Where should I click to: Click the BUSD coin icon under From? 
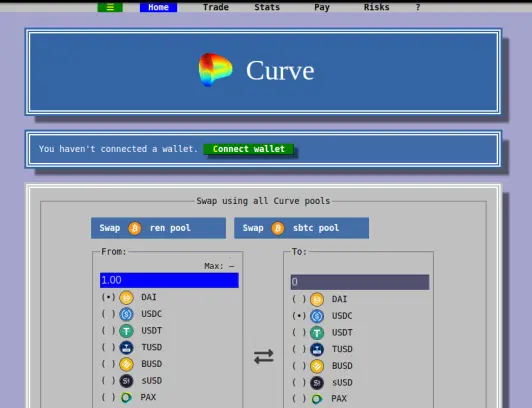click(x=126, y=364)
